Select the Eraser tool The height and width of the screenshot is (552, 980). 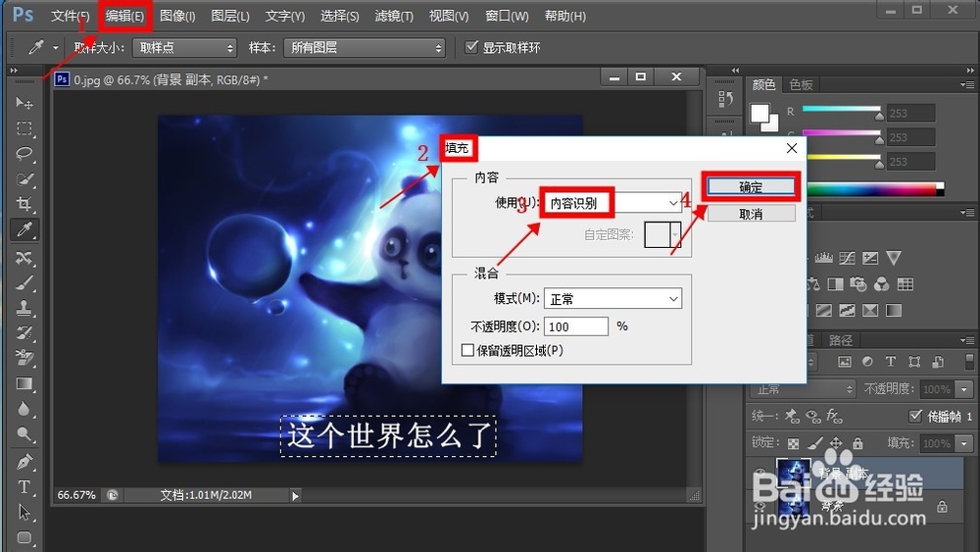click(x=24, y=358)
